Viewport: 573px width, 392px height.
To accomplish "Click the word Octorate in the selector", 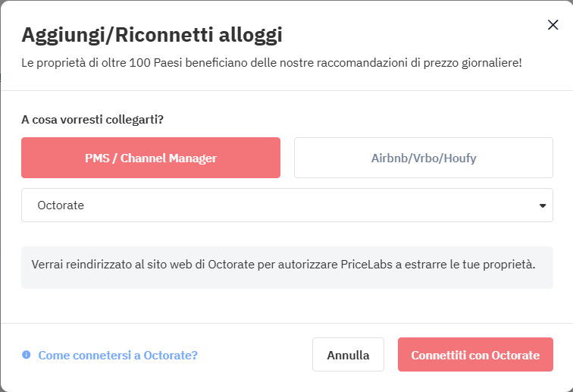I will point(61,205).
